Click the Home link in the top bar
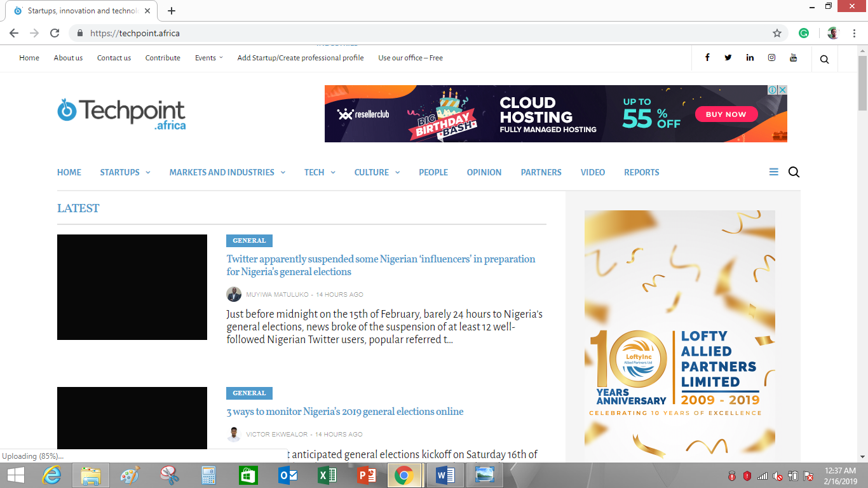This screenshot has height=488, width=868. pos(29,58)
